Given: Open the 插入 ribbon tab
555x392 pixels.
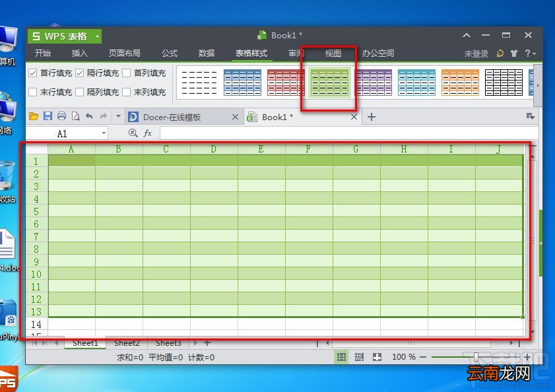Looking at the screenshot, I should click(x=80, y=53).
